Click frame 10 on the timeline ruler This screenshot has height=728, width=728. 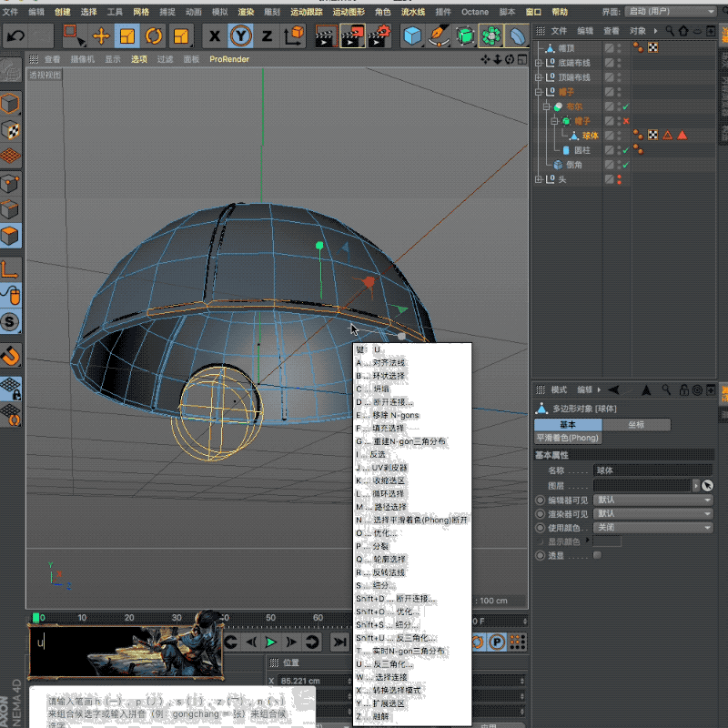(82, 618)
